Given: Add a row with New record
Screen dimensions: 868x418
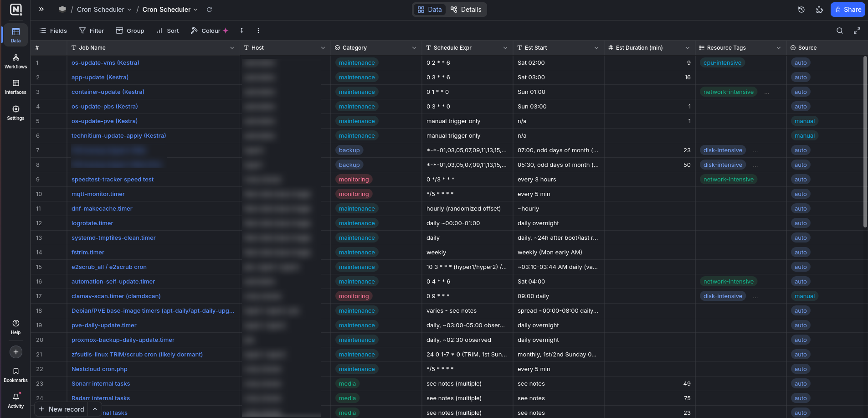Looking at the screenshot, I should pos(62,409).
